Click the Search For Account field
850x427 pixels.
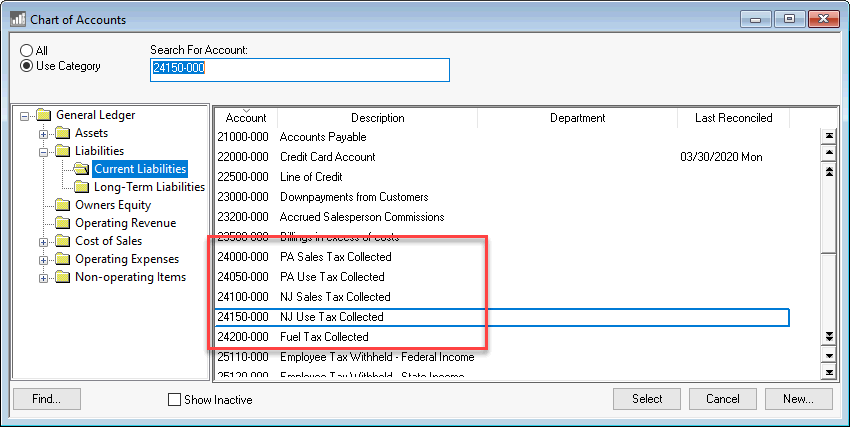point(299,69)
